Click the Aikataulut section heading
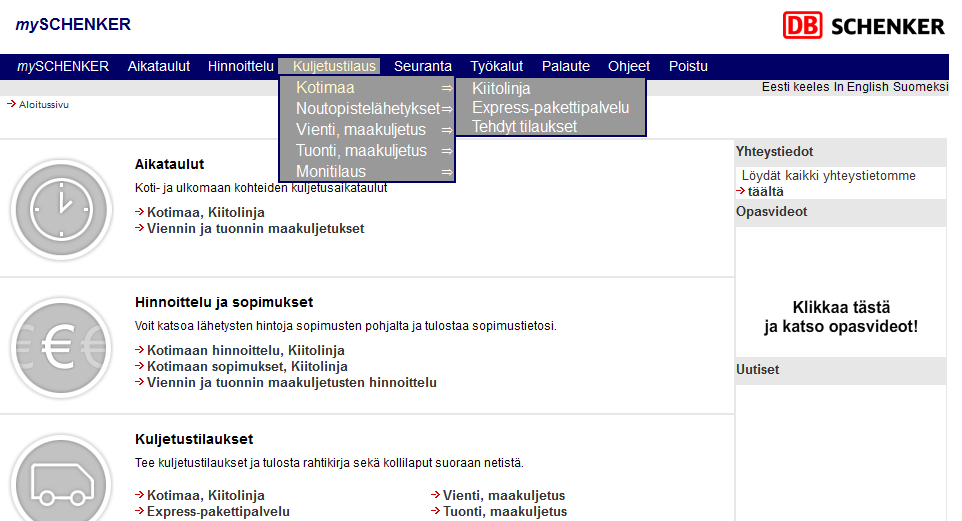The height and width of the screenshot is (521, 962). [169, 164]
